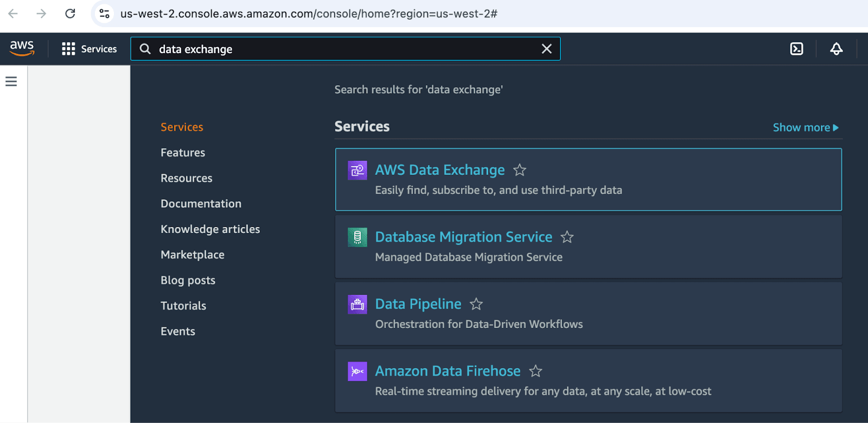Expand Show more services results
This screenshot has width=868, height=423.
(805, 128)
